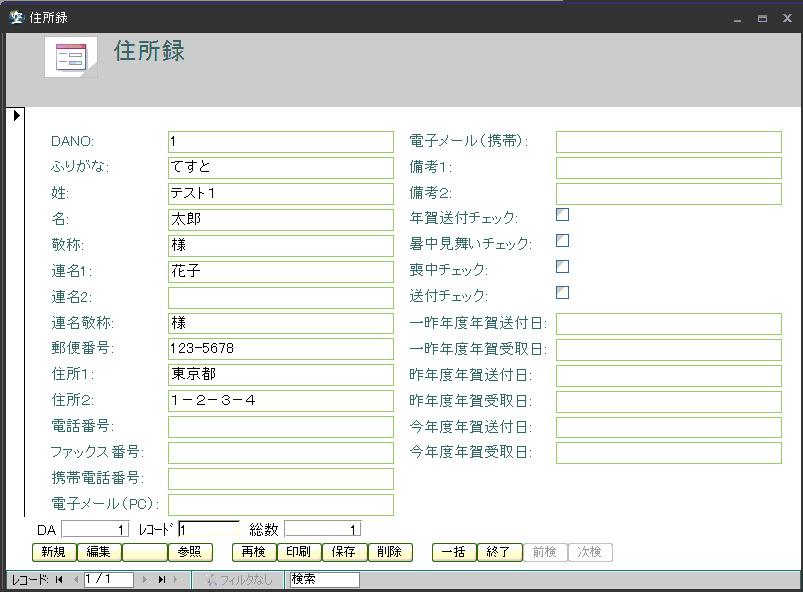
Task: Click the first record navigation arrow
Action: coord(59,579)
